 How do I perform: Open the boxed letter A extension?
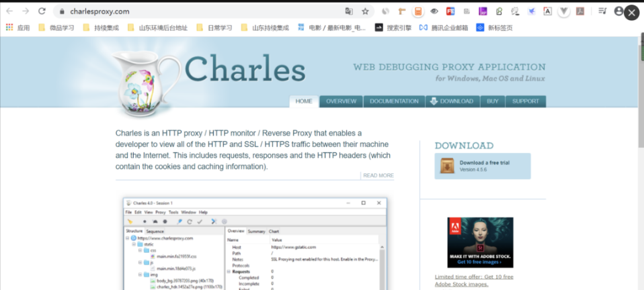[x=547, y=11]
